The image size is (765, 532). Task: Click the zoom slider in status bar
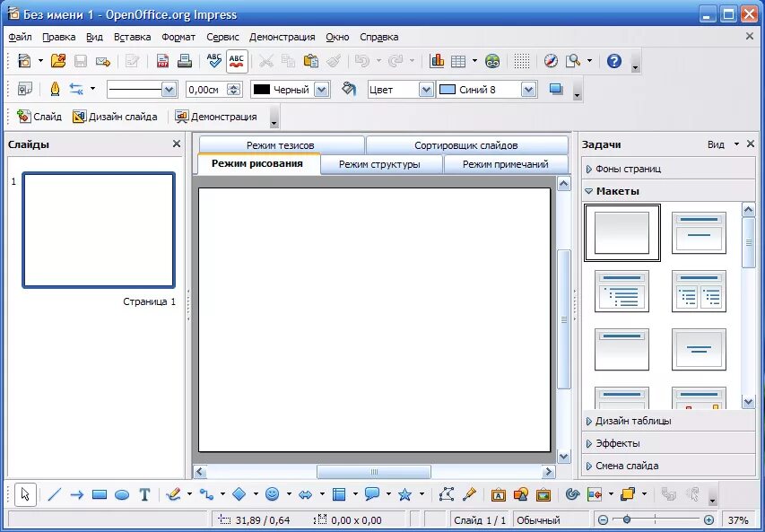click(x=656, y=519)
